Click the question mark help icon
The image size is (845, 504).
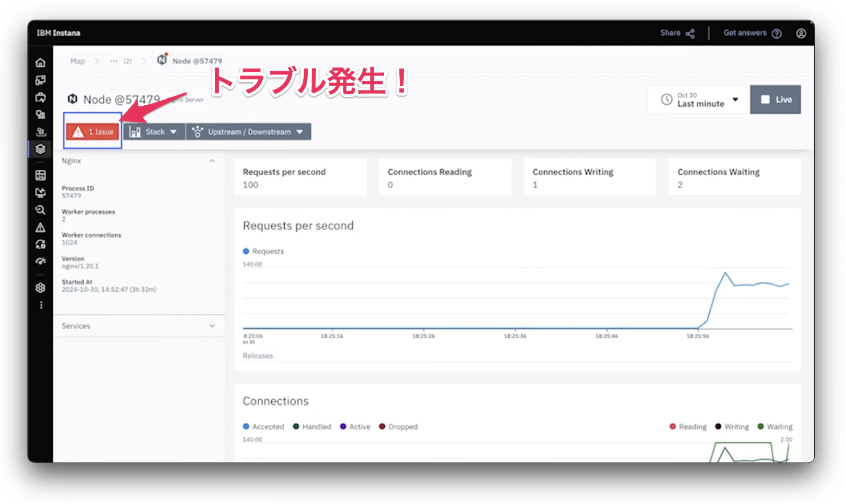coord(777,33)
